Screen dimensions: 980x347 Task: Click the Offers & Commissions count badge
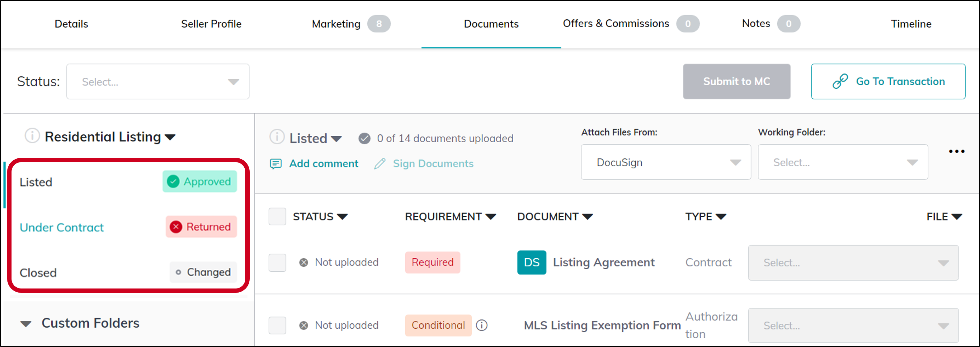pyautogui.click(x=687, y=24)
